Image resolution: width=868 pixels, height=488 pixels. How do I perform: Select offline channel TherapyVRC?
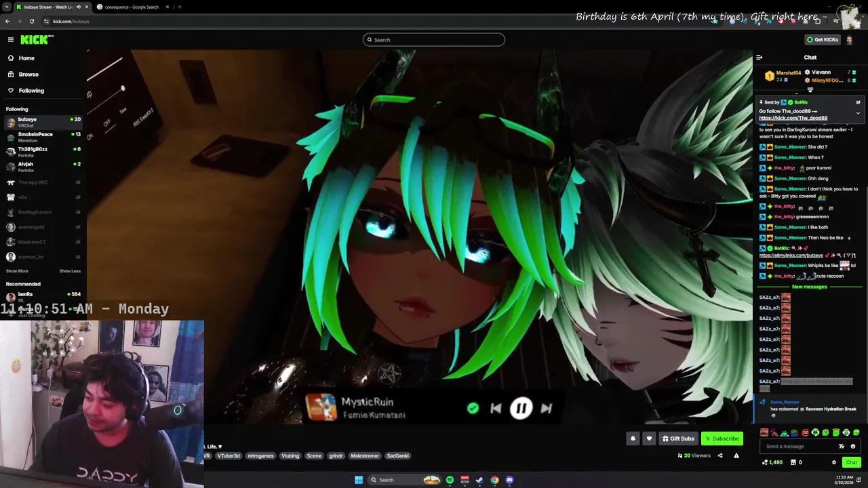coord(43,182)
